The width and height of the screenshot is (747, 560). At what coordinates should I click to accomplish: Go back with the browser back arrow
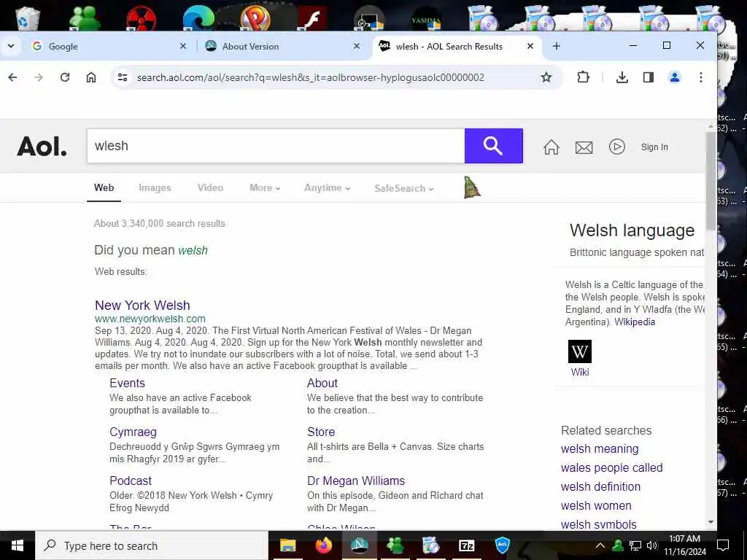pyautogui.click(x=13, y=77)
